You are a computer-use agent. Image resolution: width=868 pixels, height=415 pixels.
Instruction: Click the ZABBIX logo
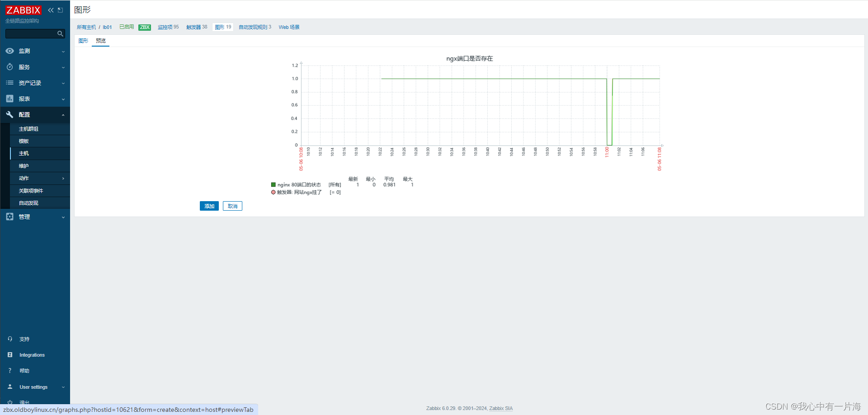[23, 10]
